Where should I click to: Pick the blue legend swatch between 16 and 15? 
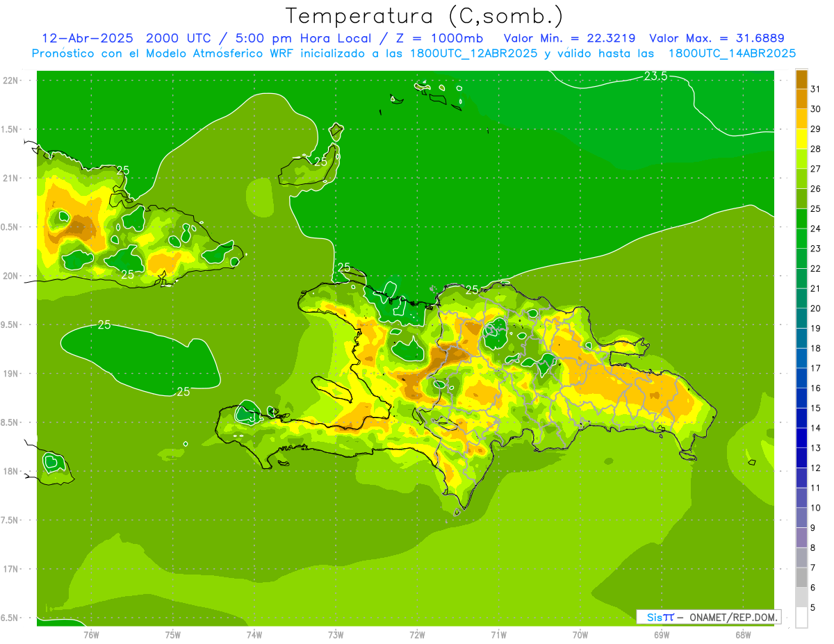[x=801, y=398]
